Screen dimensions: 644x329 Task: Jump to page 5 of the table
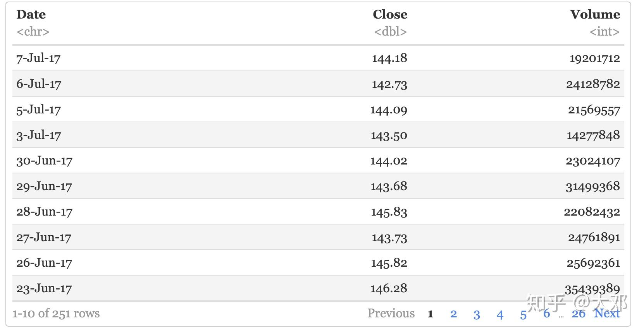tap(523, 314)
